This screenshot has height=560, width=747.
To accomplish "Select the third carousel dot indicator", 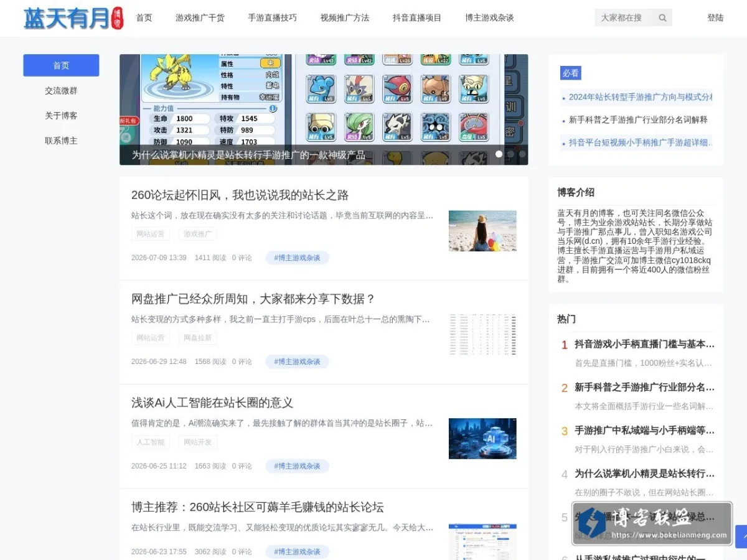I will (x=523, y=154).
